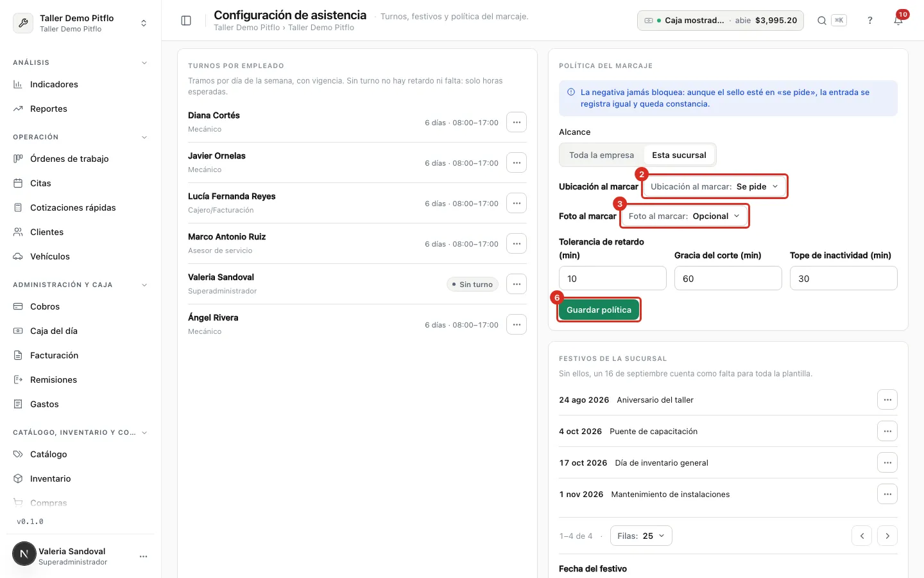Open the Filas rows-per-page dropdown
The height and width of the screenshot is (578, 924).
[x=641, y=536]
